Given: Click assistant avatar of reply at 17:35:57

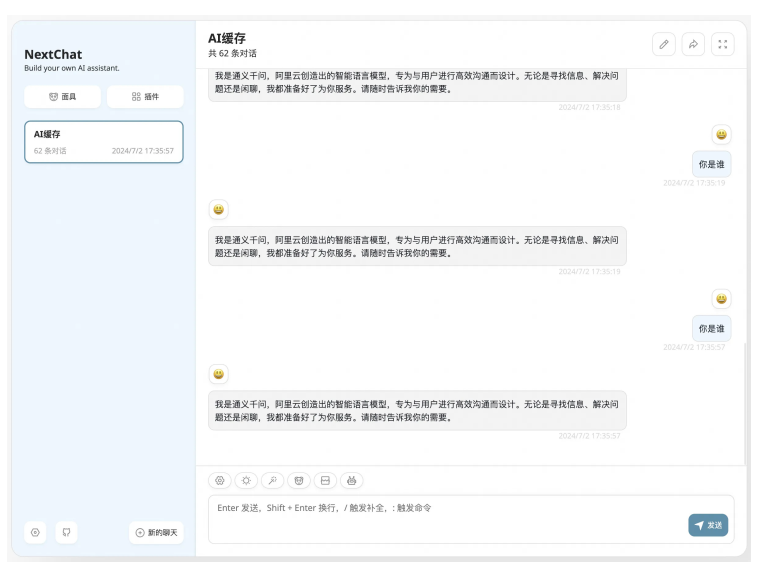Looking at the screenshot, I should (219, 374).
